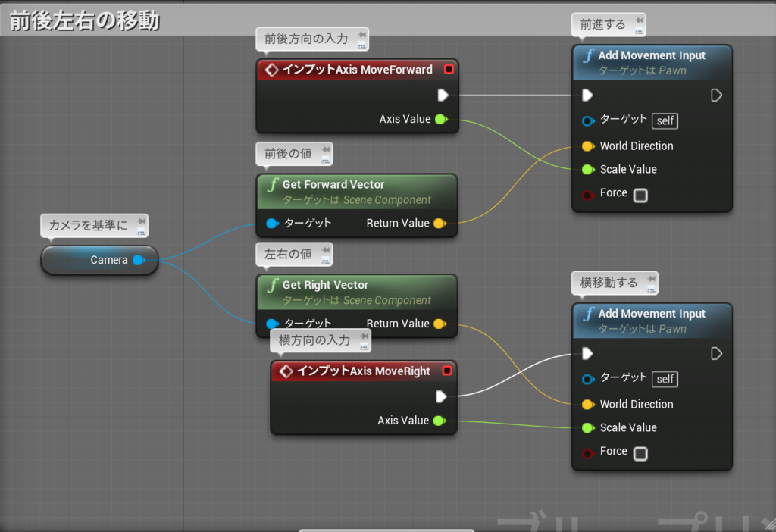Collapse the 横移動する bubble with its dots button
The height and width of the screenshot is (532, 776).
click(x=651, y=289)
